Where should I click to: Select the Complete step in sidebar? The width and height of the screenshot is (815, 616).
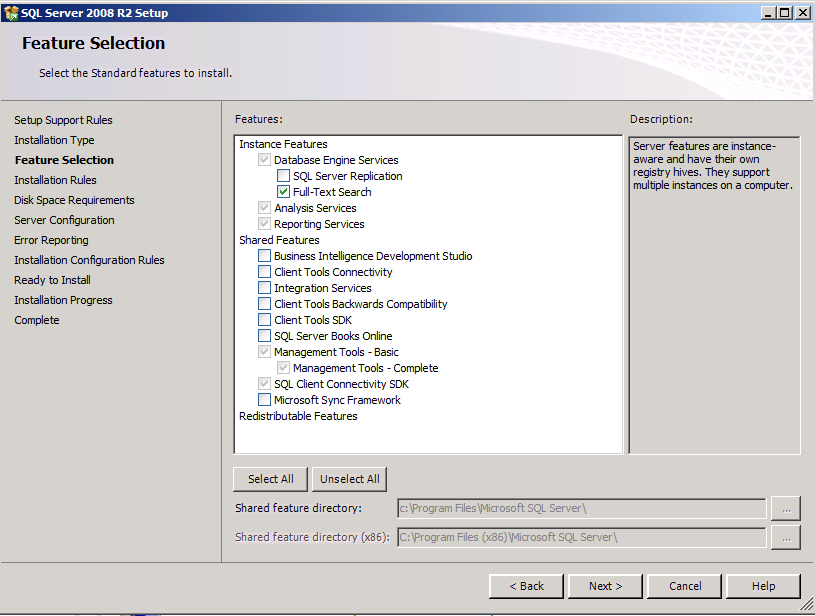click(x=37, y=320)
